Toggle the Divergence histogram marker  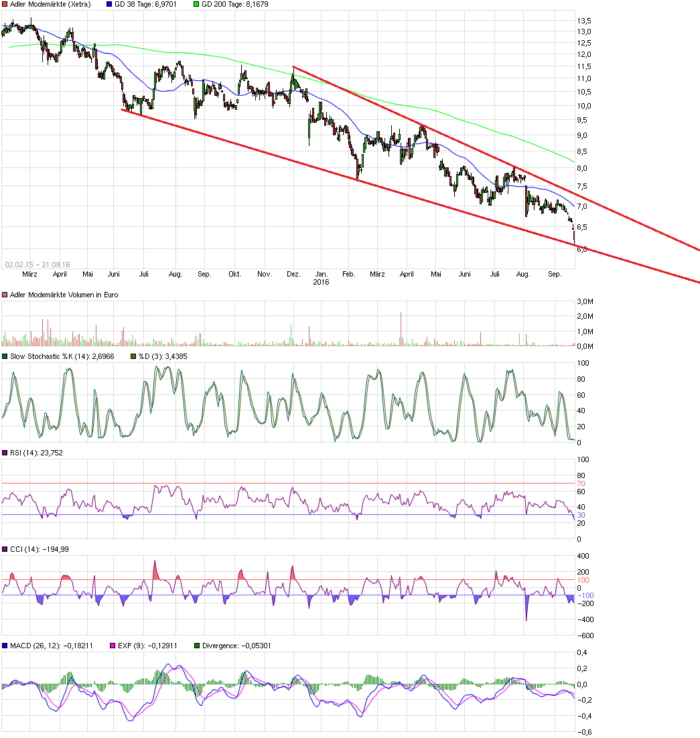[x=196, y=645]
